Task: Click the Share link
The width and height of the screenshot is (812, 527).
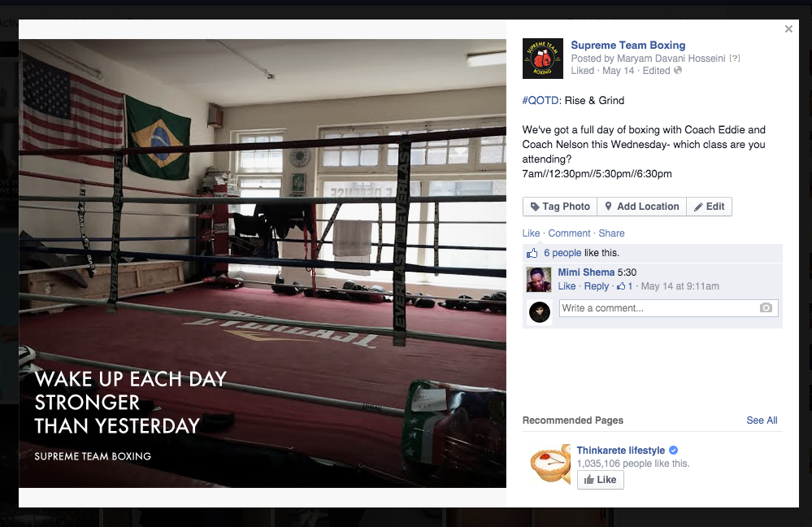Action: [x=611, y=233]
